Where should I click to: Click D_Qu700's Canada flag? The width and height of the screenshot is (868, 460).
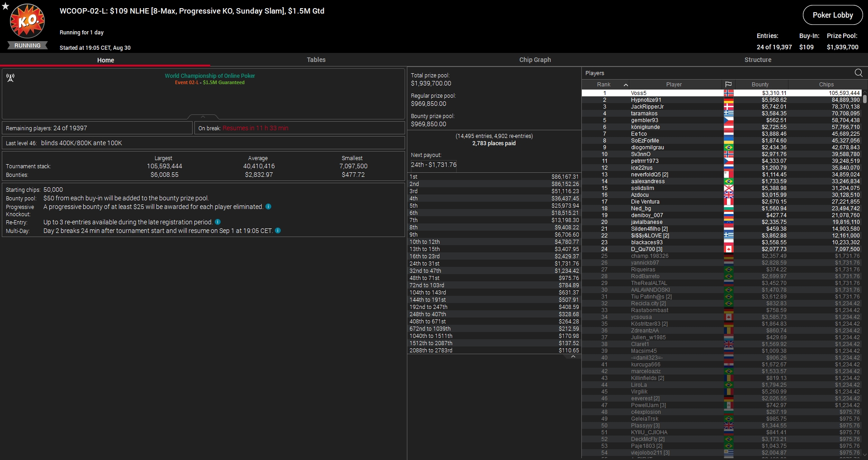tap(728, 249)
